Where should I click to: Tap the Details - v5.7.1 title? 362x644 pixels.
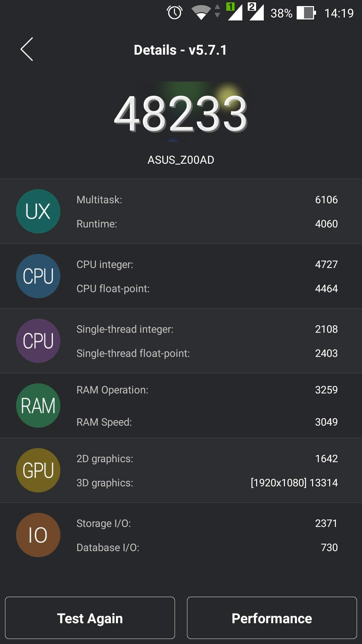pyautogui.click(x=180, y=50)
